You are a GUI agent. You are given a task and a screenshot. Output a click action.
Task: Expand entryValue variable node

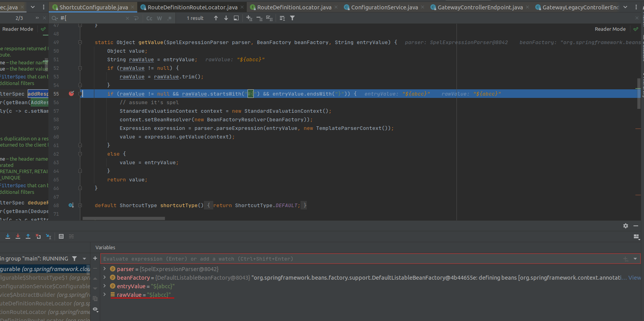coord(104,286)
